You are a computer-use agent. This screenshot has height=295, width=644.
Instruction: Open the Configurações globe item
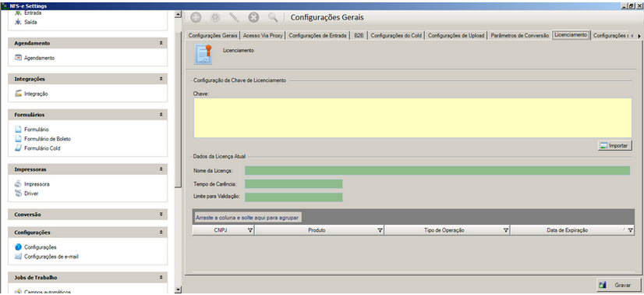point(36,247)
